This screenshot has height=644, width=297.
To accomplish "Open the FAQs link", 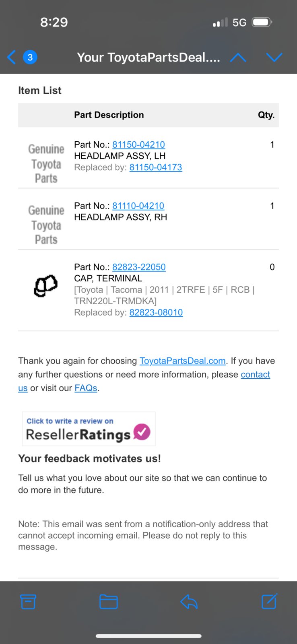I will (x=86, y=388).
